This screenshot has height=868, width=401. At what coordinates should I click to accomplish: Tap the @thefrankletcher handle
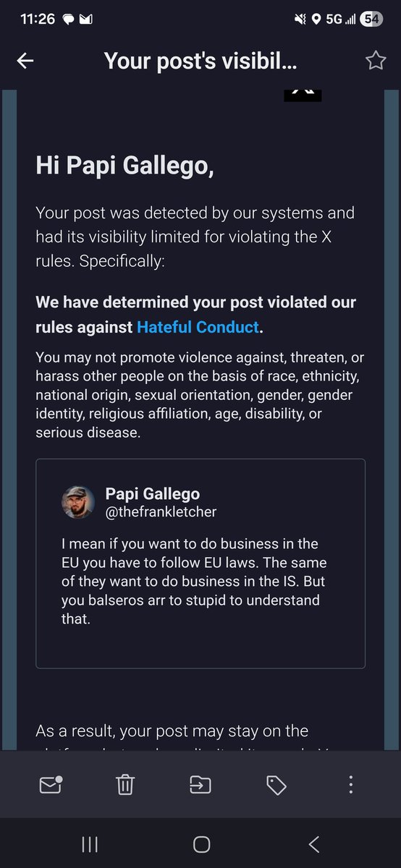click(161, 512)
